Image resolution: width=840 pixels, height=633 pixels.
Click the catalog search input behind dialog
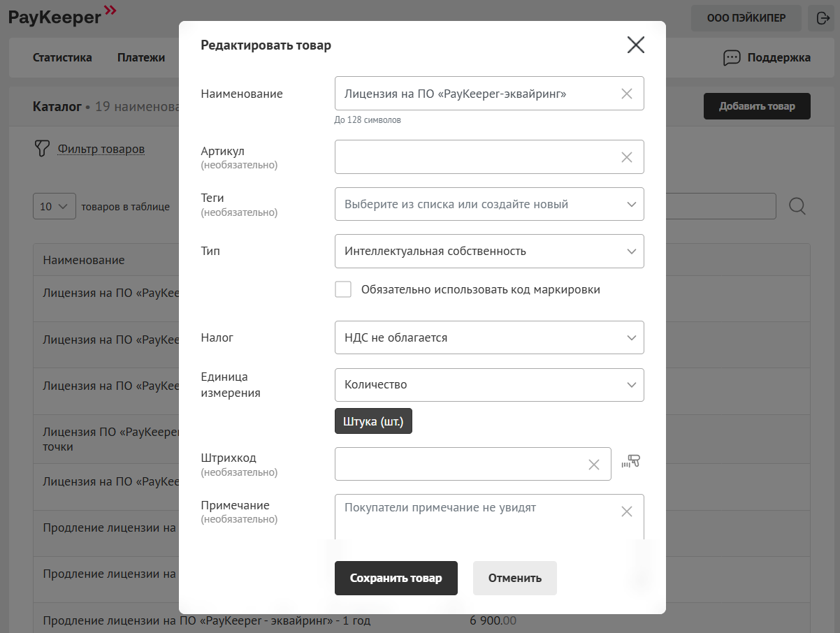720,206
